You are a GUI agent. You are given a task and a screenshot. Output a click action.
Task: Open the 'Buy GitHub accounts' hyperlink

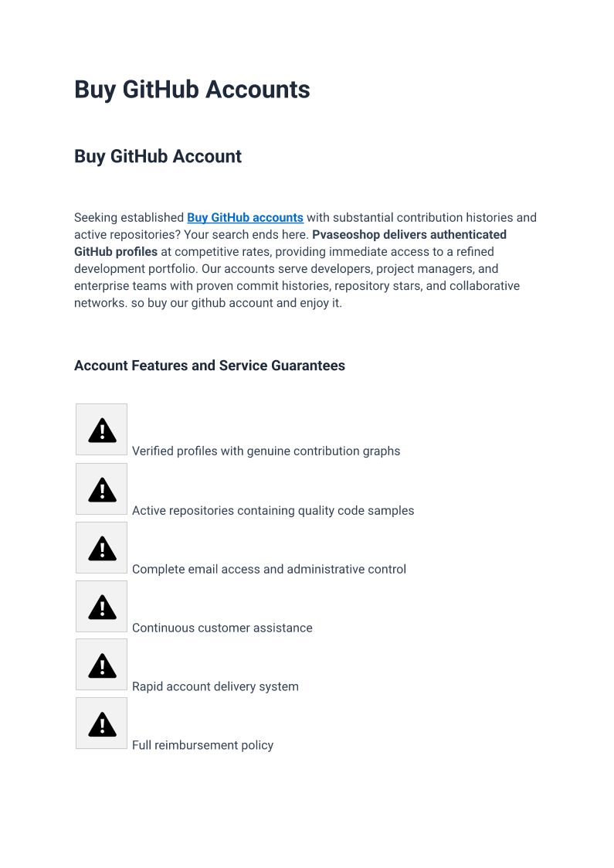[x=245, y=218]
